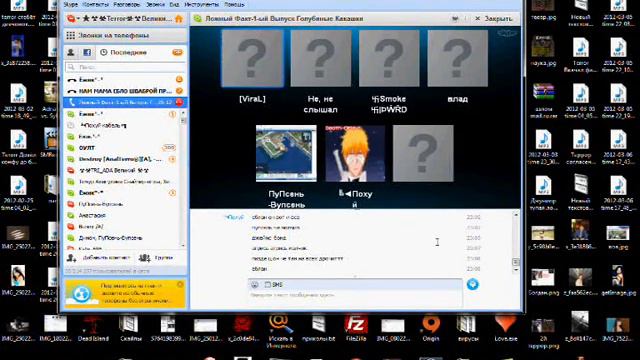Open the Skype menu
Image resolution: width=640 pixels, height=360 pixels.
click(x=71, y=4)
